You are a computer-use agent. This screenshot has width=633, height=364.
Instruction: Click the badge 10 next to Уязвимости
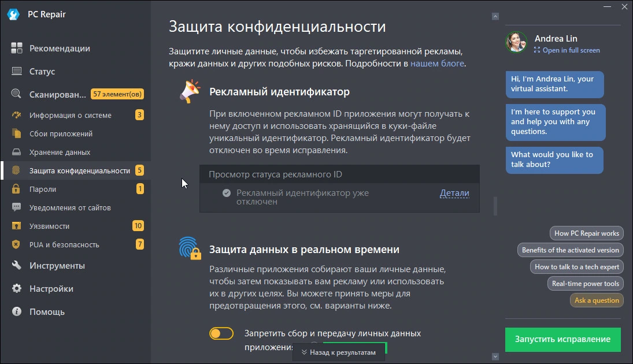click(x=138, y=225)
